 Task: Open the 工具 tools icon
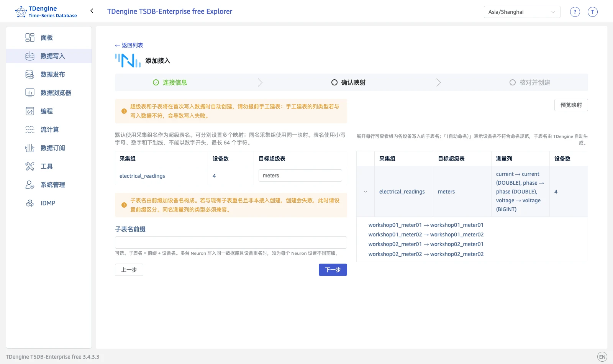pos(30,166)
